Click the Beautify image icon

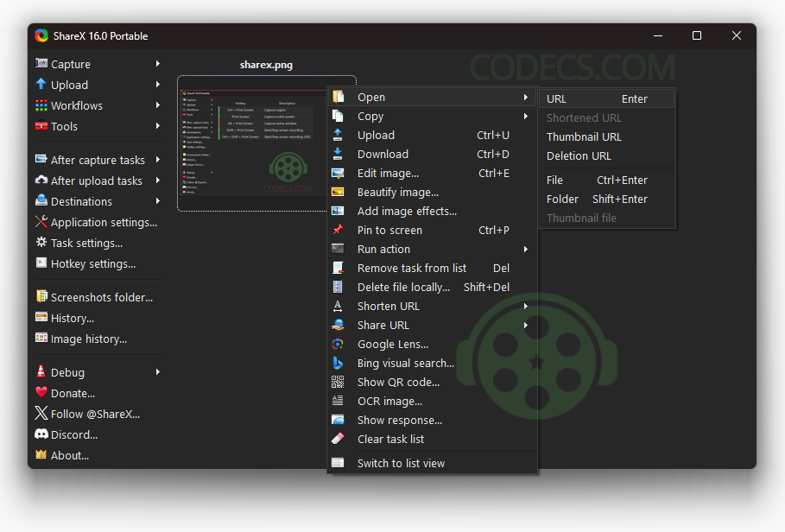pos(338,192)
